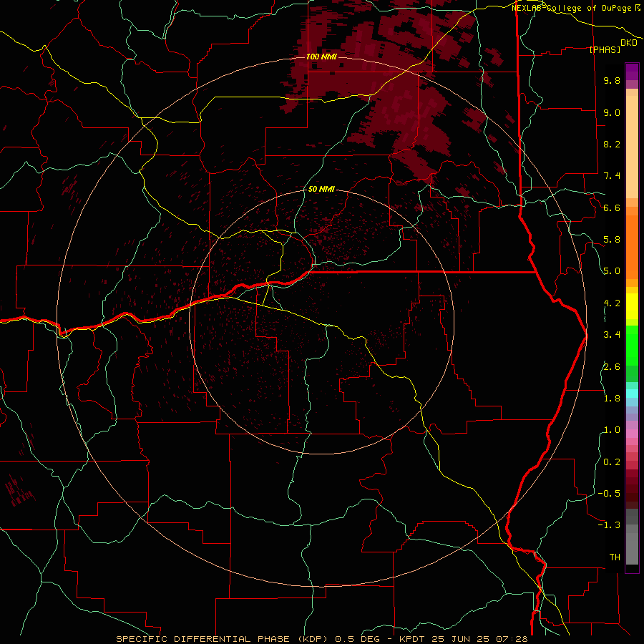Viewport: 644px width, 644px height.
Task: Select the 8.2 legend value
Action: point(612,144)
